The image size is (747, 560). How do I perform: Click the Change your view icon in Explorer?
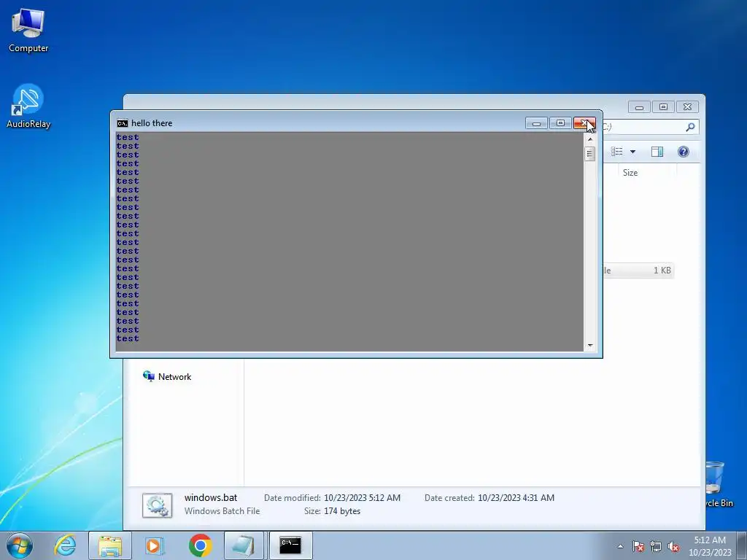point(617,152)
